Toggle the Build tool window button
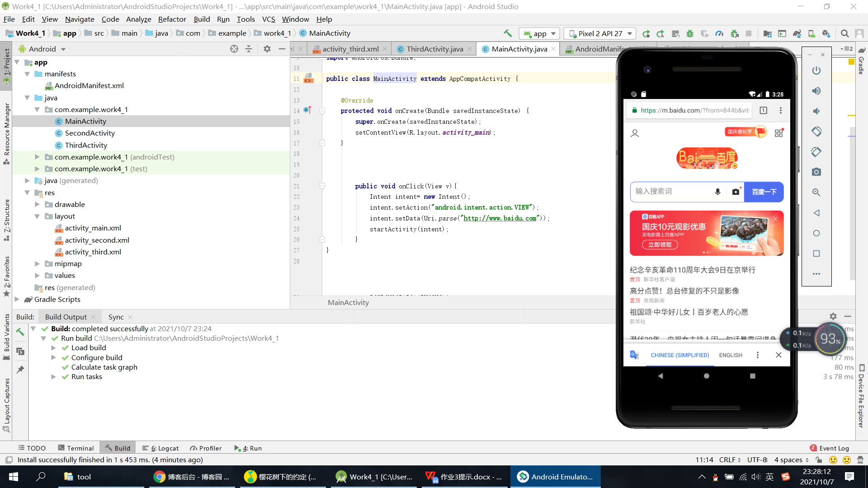This screenshot has width=868, height=488. tap(118, 448)
